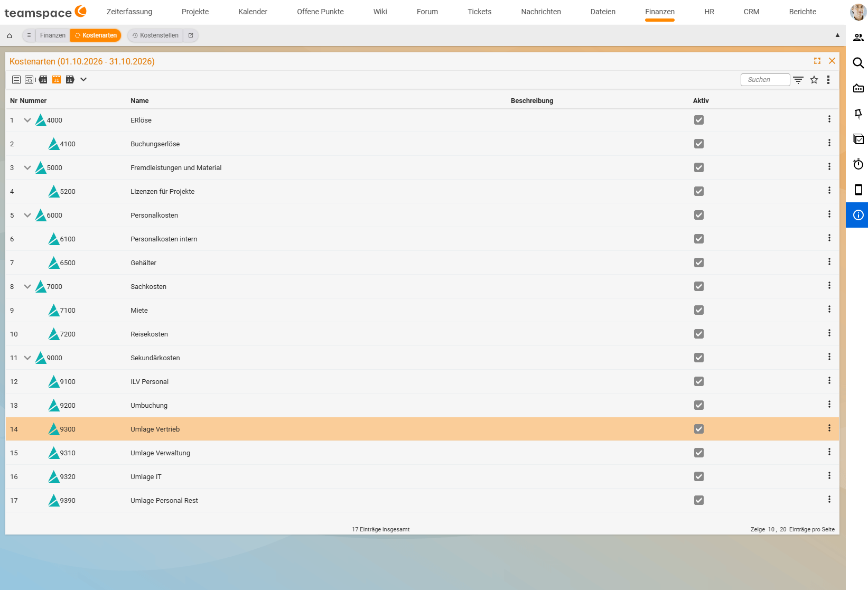Open the sidebar magnifier search
868x590 pixels.
click(858, 63)
